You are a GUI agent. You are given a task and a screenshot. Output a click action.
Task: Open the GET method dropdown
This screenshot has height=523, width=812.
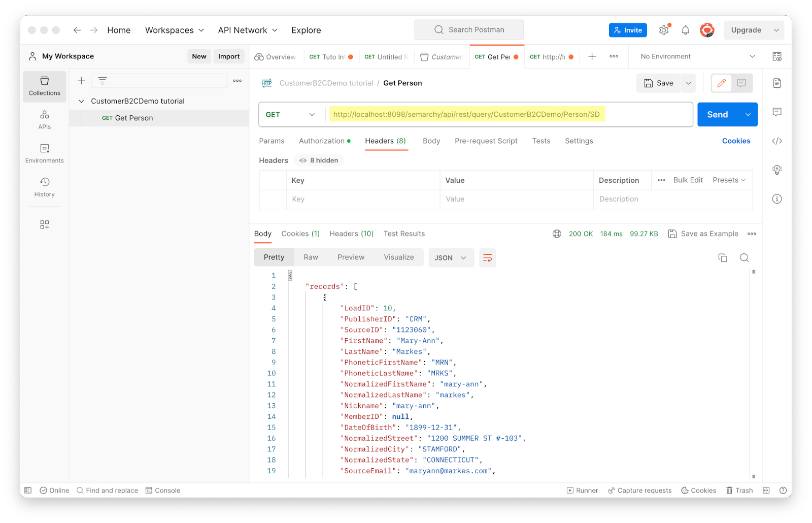coord(290,115)
